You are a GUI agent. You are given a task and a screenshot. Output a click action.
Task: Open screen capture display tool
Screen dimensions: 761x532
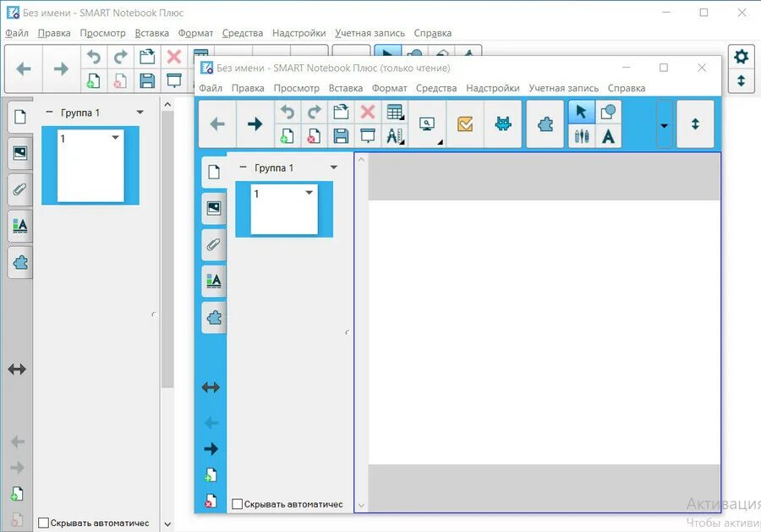(427, 124)
